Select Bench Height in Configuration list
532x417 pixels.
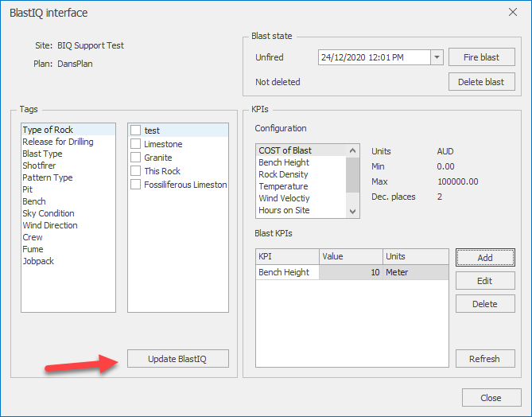(x=301, y=162)
